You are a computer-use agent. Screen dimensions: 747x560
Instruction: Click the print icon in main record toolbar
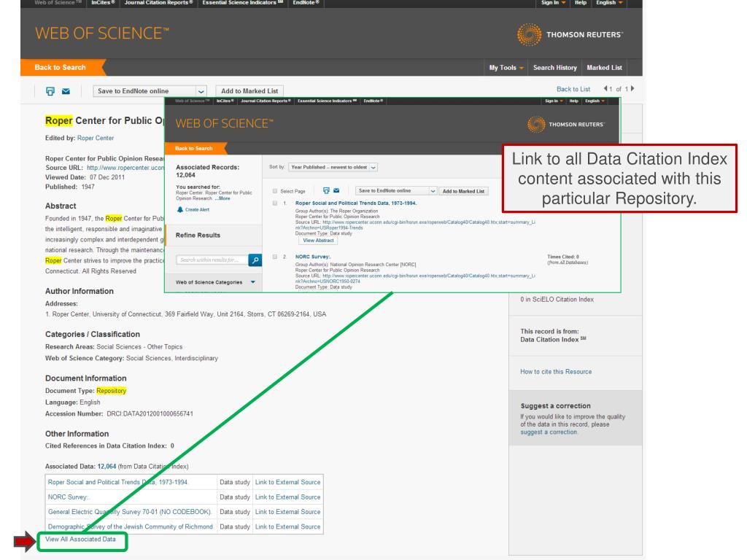coord(50,91)
